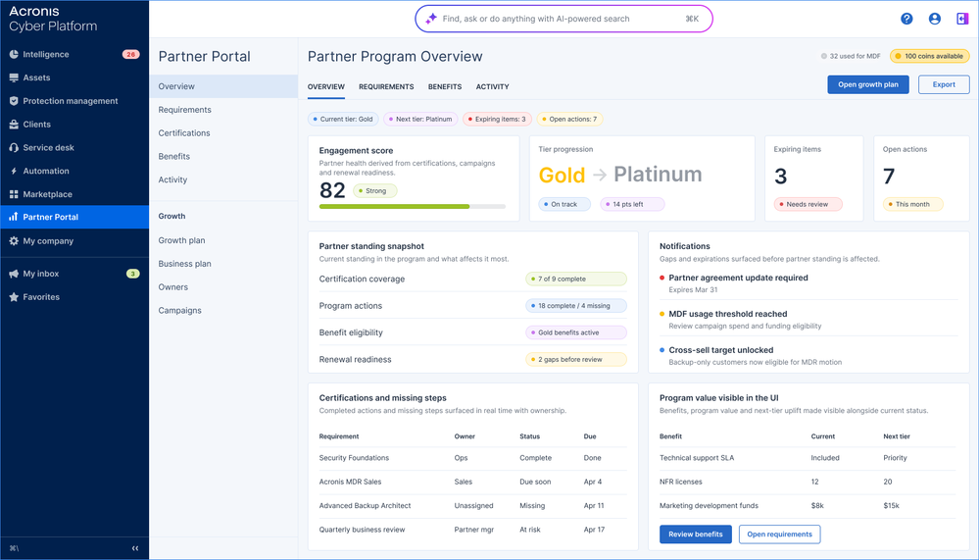This screenshot has height=560, width=980.
Task: Click the Open growth plan button
Action: [x=868, y=84]
